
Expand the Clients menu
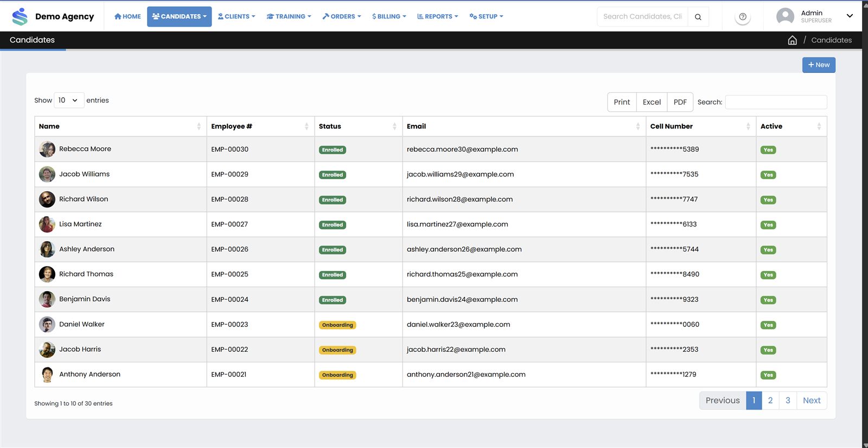[x=237, y=17]
